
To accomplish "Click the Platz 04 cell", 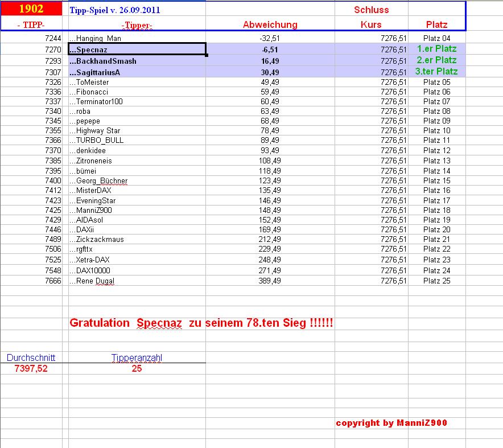I will point(436,39).
